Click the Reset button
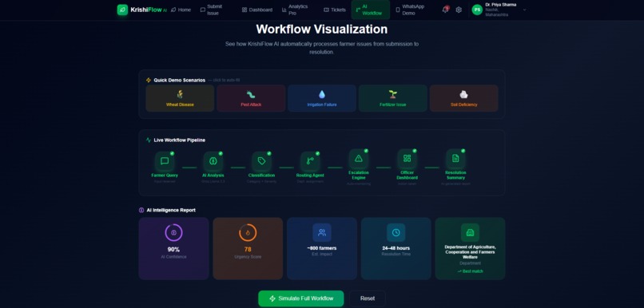This screenshot has height=308, width=644. click(368, 298)
